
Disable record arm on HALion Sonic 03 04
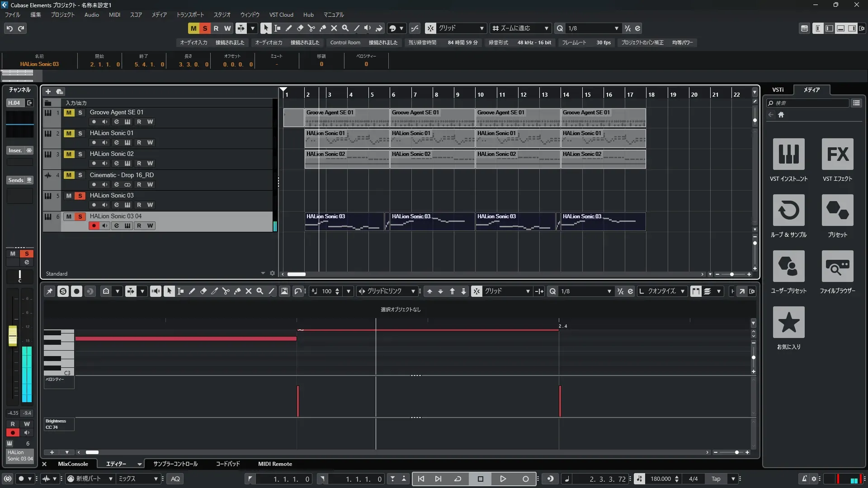click(94, 225)
